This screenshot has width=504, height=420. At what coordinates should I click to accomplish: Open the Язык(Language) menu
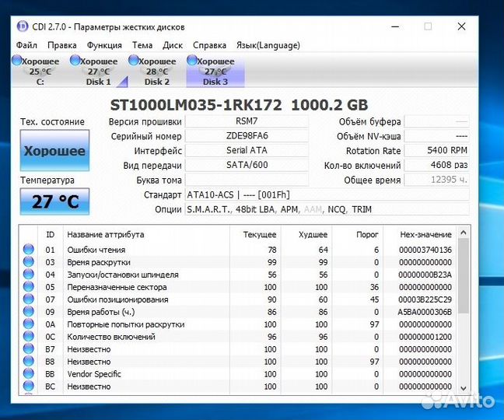(268, 45)
